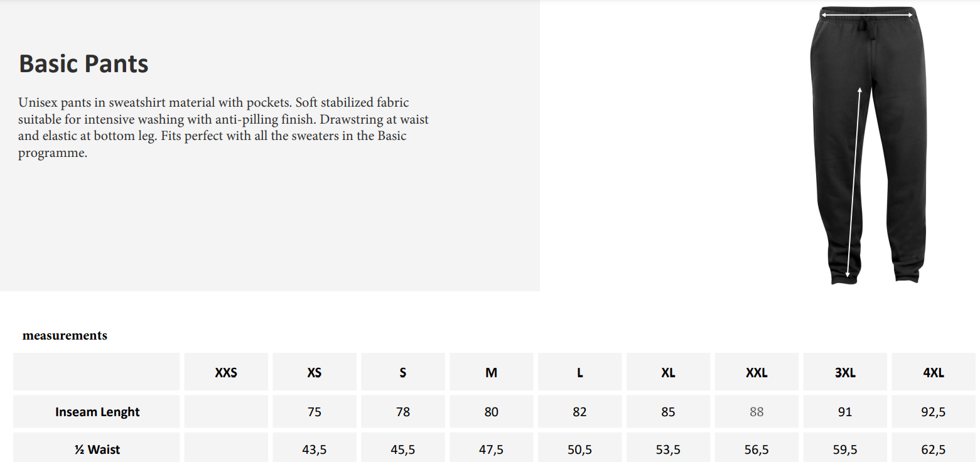Click the waist width arrow on pants

point(866,14)
